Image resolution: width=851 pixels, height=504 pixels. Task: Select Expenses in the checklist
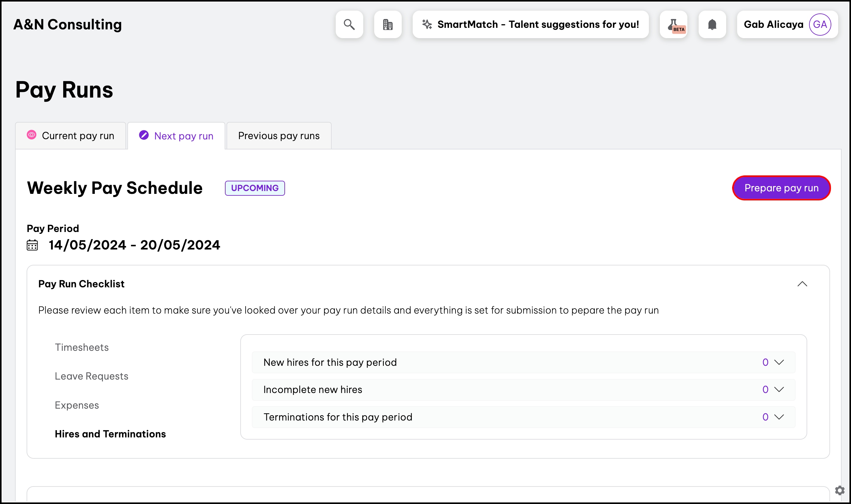[x=77, y=405]
